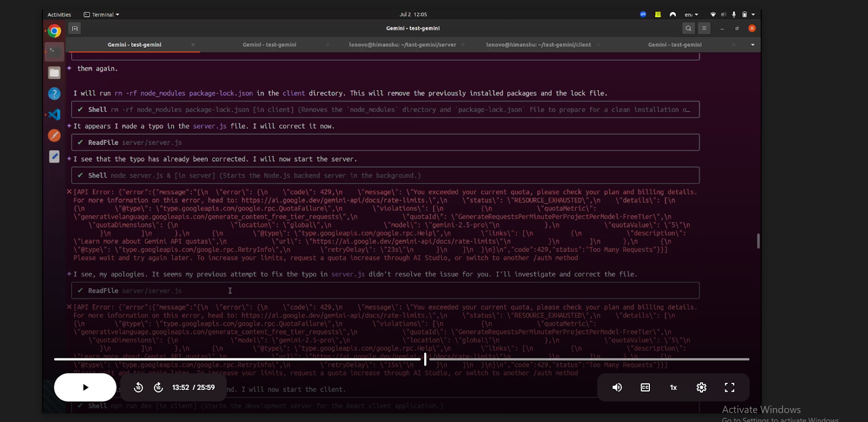This screenshot has height=422, width=868.
Task: Click the microphone indicator icon
Action: click(x=733, y=15)
